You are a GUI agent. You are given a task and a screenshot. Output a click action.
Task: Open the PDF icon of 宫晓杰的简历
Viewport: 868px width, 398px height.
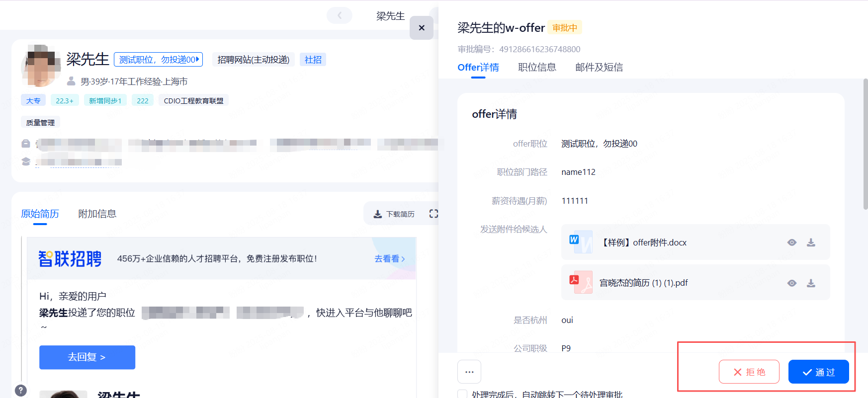[580, 282]
